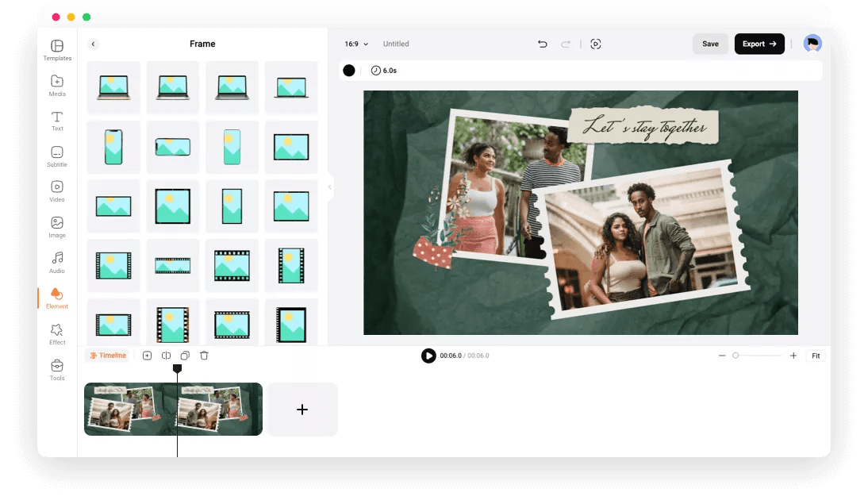
Task: Select the Text tool from the sidebar
Action: [x=56, y=121]
